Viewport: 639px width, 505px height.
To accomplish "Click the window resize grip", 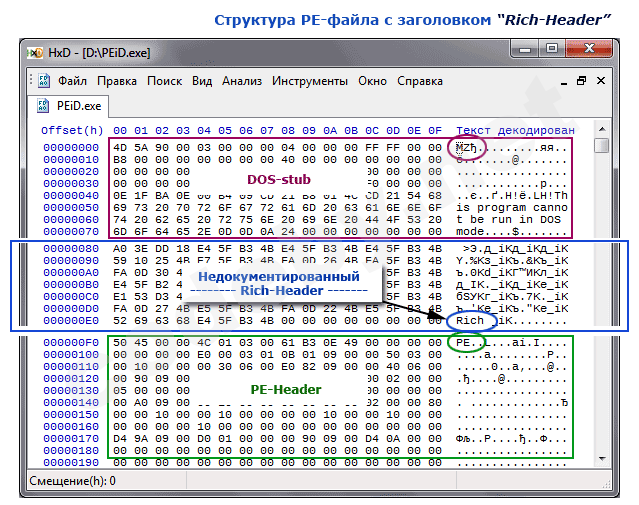I will pyautogui.click(x=606, y=484).
